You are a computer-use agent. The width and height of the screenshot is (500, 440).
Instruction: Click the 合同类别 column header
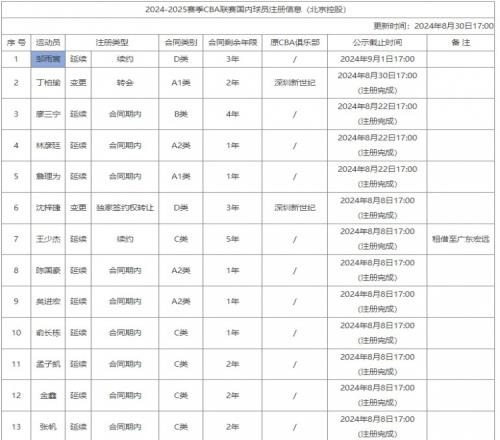[x=181, y=43]
